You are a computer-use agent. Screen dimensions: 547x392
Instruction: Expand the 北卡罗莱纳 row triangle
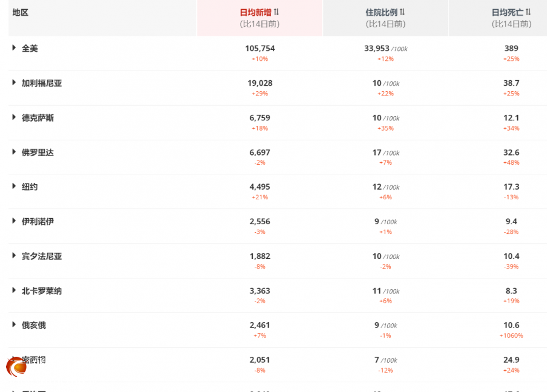14,291
